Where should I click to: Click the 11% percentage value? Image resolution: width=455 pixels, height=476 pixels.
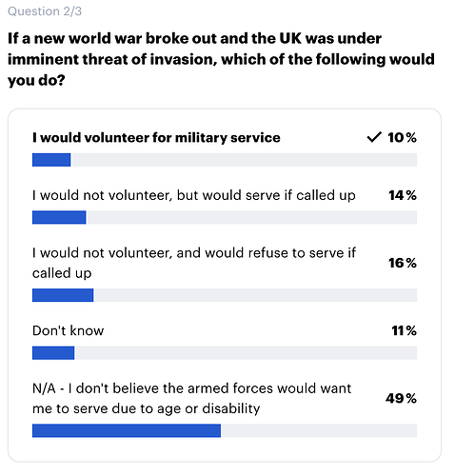coord(404,330)
